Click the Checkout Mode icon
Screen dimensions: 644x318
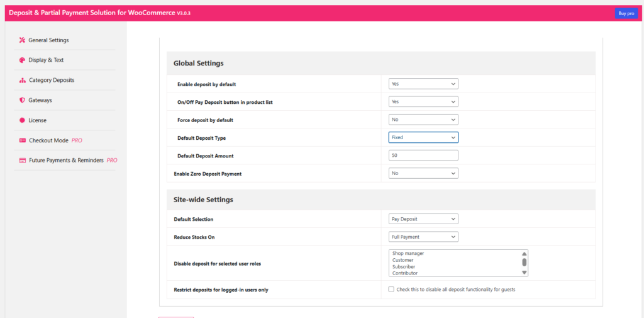pos(23,140)
